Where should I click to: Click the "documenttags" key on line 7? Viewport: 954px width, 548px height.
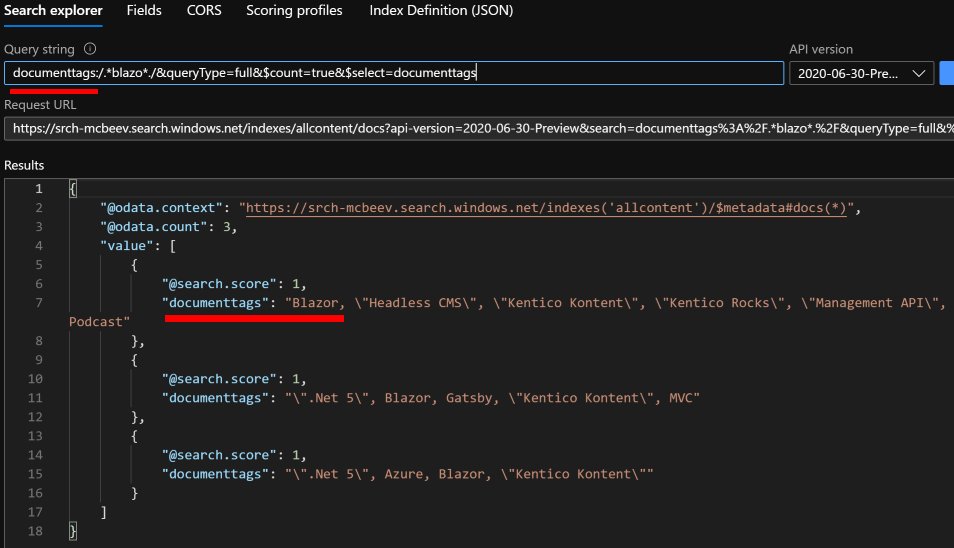215,303
